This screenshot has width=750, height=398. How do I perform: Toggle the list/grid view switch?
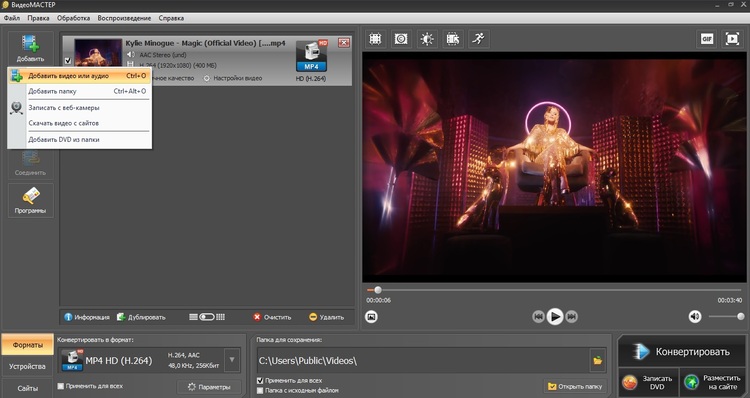[207, 317]
